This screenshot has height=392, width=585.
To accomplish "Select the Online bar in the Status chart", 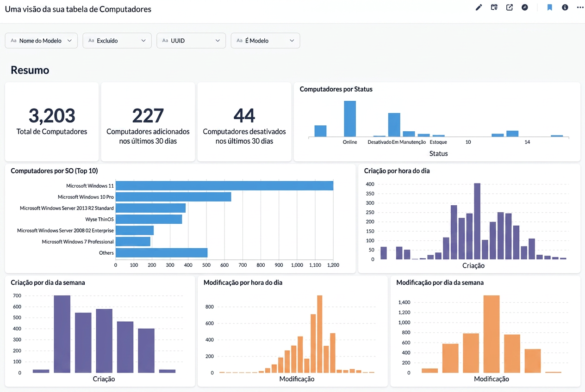I will [x=350, y=119].
